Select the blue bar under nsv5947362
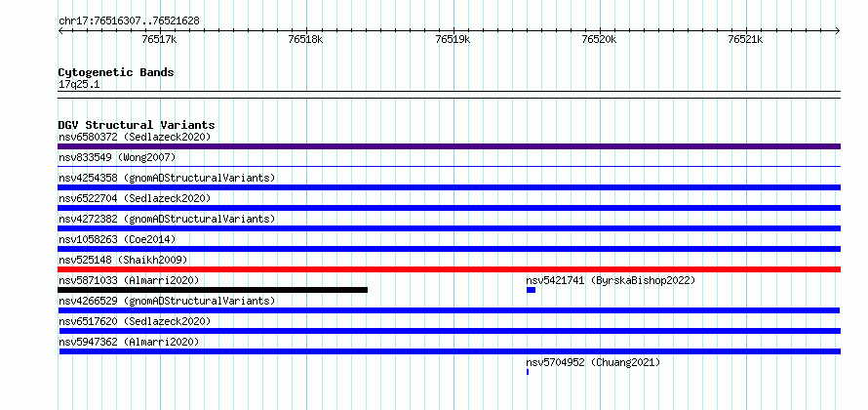This screenshot has width=868, height=410. (450, 351)
